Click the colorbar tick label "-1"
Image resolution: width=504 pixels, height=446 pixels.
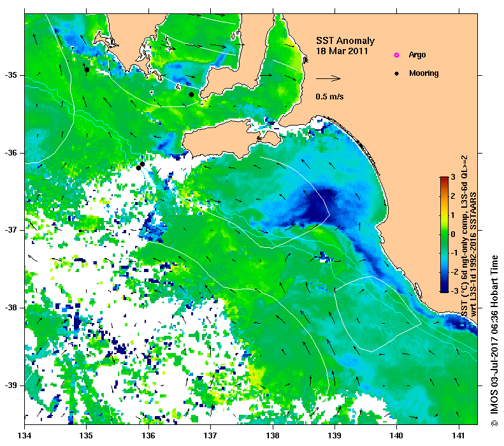(454, 253)
